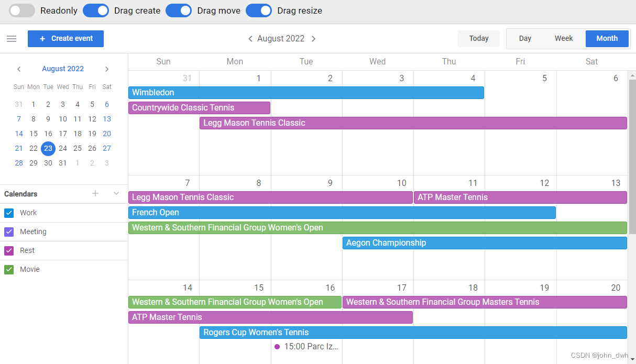This screenshot has height=364, width=636.
Task: Select the pink Rest calendar swatch
Action: click(x=8, y=250)
